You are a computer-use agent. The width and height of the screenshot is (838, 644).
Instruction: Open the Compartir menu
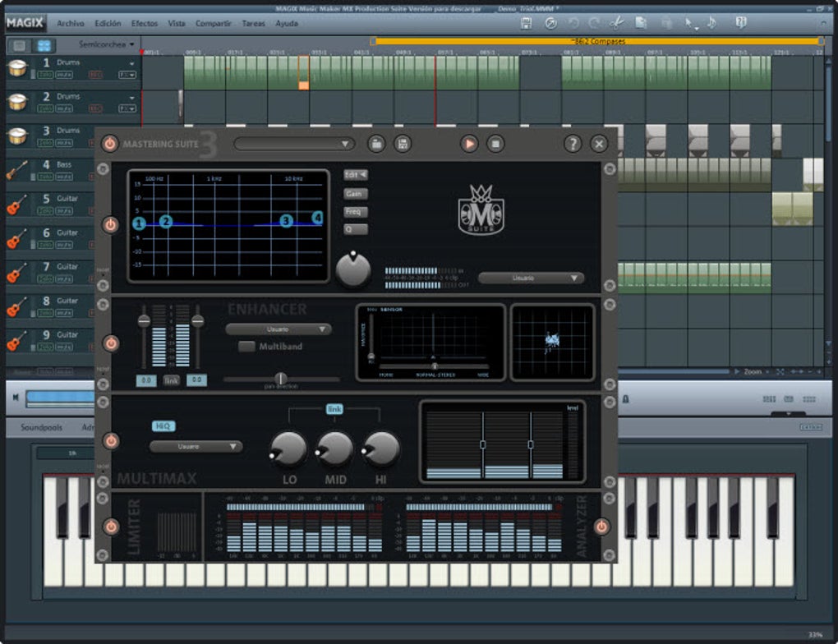click(x=214, y=24)
